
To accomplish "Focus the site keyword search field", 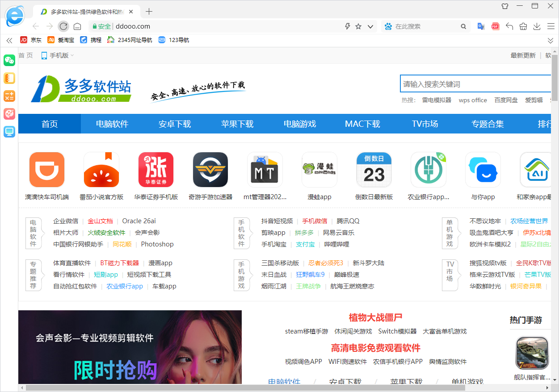I will (475, 84).
